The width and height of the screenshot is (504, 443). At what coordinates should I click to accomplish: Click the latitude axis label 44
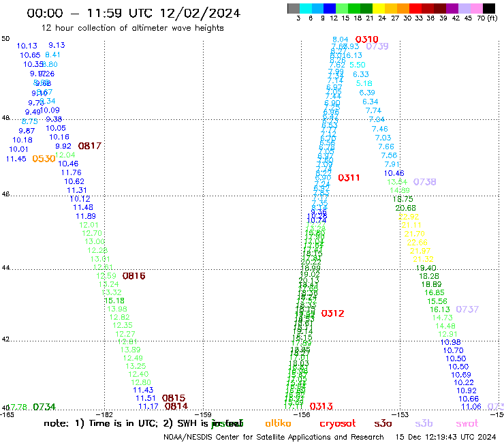click(5, 268)
